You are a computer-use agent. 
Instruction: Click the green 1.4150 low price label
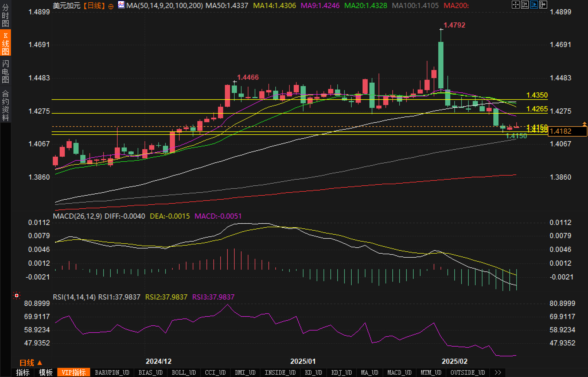click(x=516, y=136)
